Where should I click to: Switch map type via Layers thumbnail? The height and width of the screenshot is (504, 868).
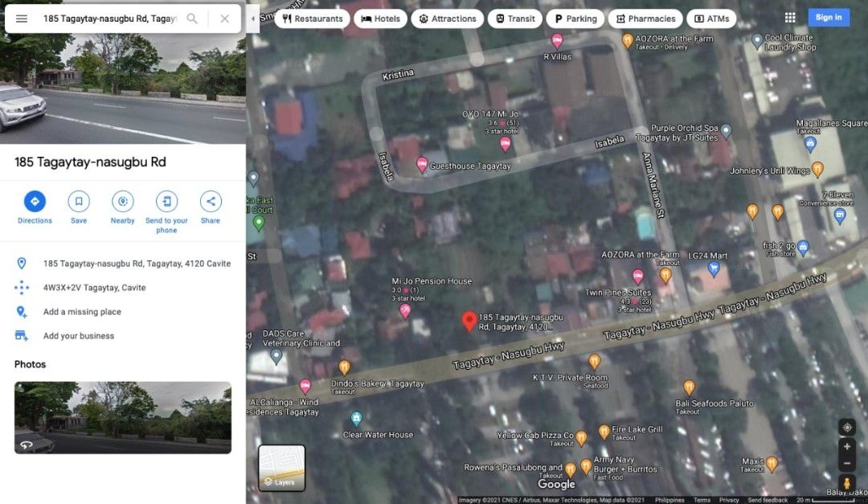pos(282,468)
